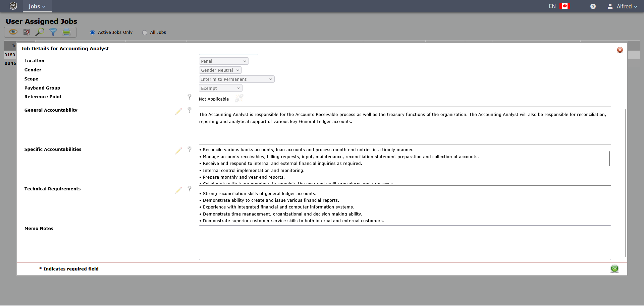Open the Scope dropdown Interim to Permanent
The image size is (644, 306).
tap(237, 79)
